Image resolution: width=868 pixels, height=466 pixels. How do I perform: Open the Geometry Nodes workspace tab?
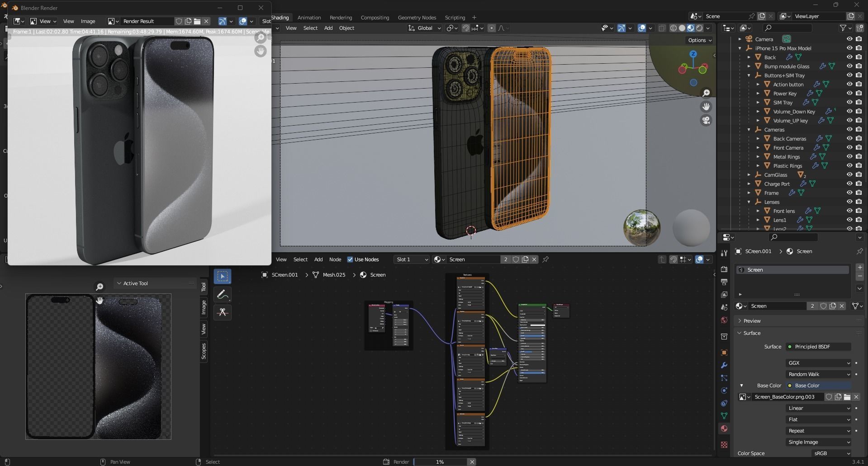(x=417, y=18)
